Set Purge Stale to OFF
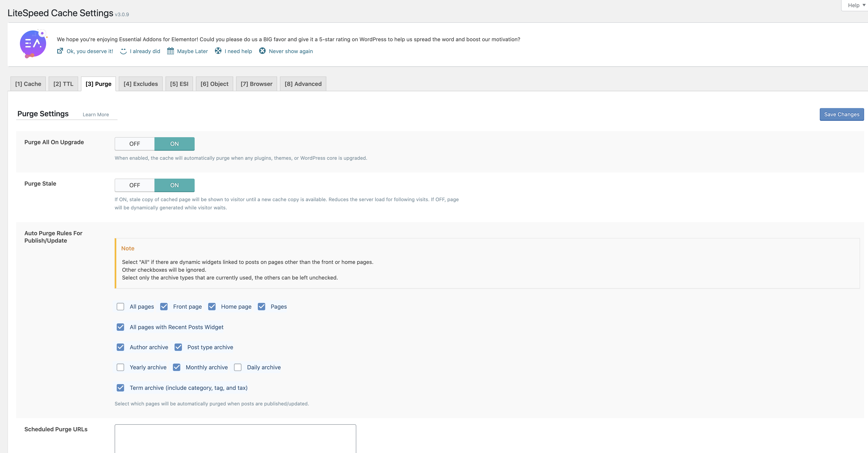 pyautogui.click(x=135, y=185)
